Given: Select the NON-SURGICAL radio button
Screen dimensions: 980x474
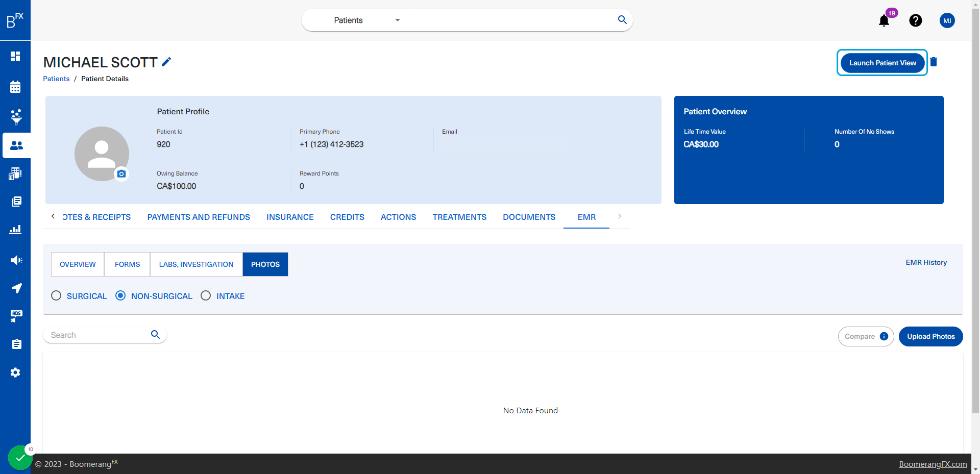Looking at the screenshot, I should (120, 295).
